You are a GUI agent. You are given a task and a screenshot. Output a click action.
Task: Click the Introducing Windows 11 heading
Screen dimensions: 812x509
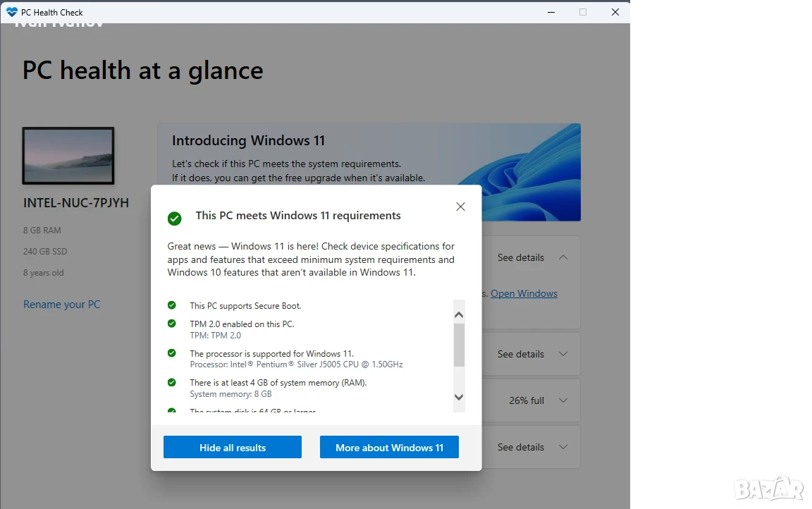tap(249, 141)
